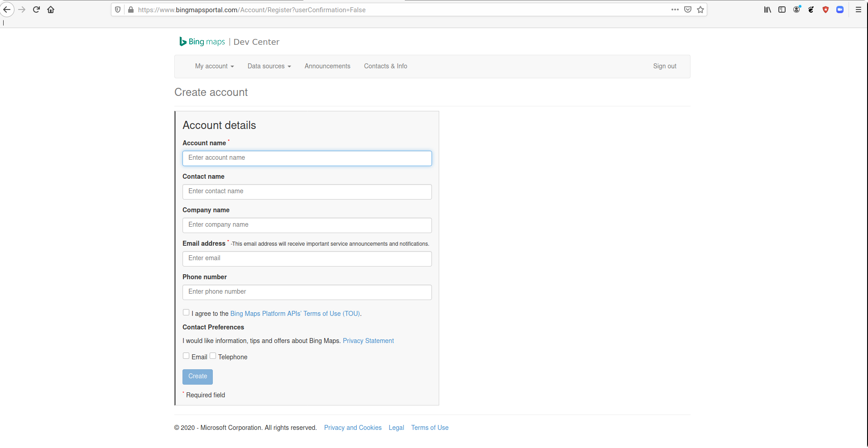This screenshot has width=868, height=448.
Task: Open the page actions three-dot menu
Action: point(675,10)
